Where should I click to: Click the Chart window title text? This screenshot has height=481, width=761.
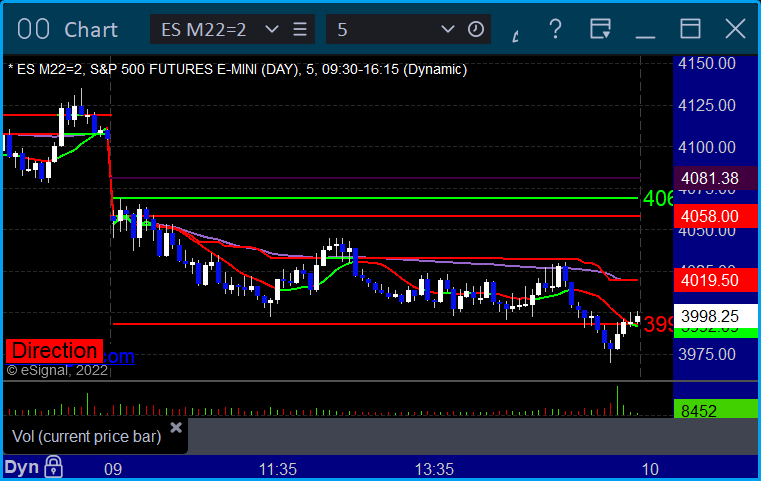[91, 30]
